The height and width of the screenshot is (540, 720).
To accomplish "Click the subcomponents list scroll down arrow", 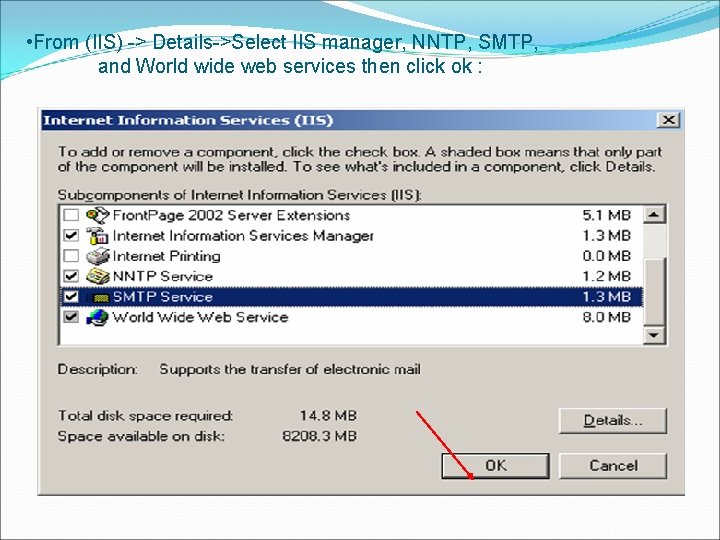I will point(654,335).
